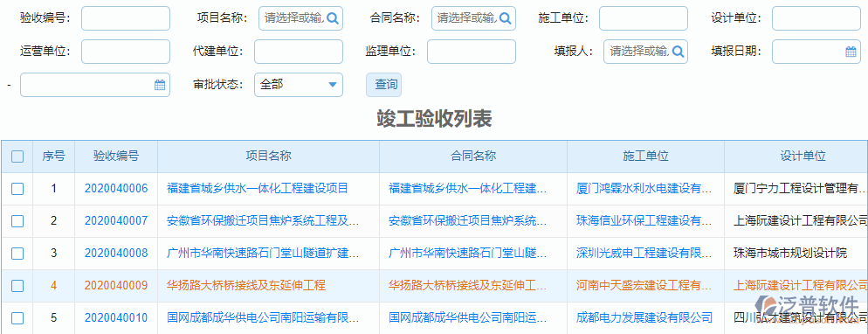Viewport: 868px width, 334px height.
Task: Click the search icon in 合同名称 field
Action: coord(505,18)
